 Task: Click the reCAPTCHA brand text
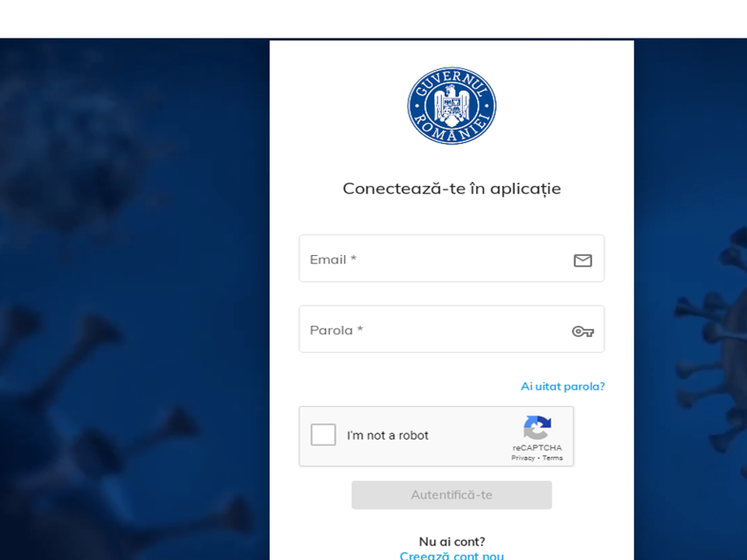[538, 448]
